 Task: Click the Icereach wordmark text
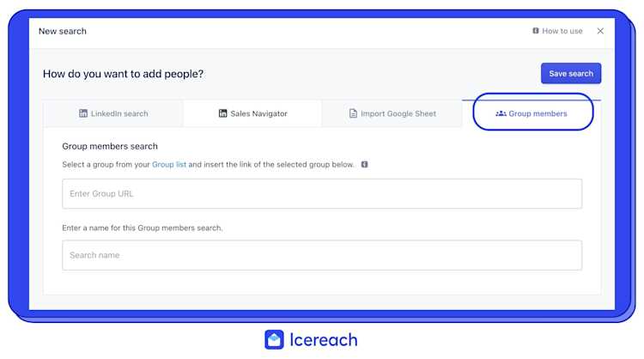pyautogui.click(x=324, y=340)
